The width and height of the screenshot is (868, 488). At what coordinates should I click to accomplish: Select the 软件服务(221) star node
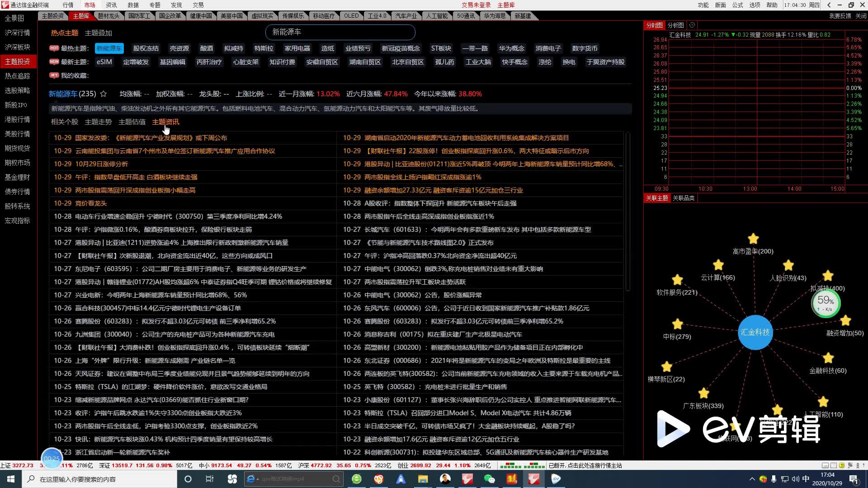click(x=677, y=280)
